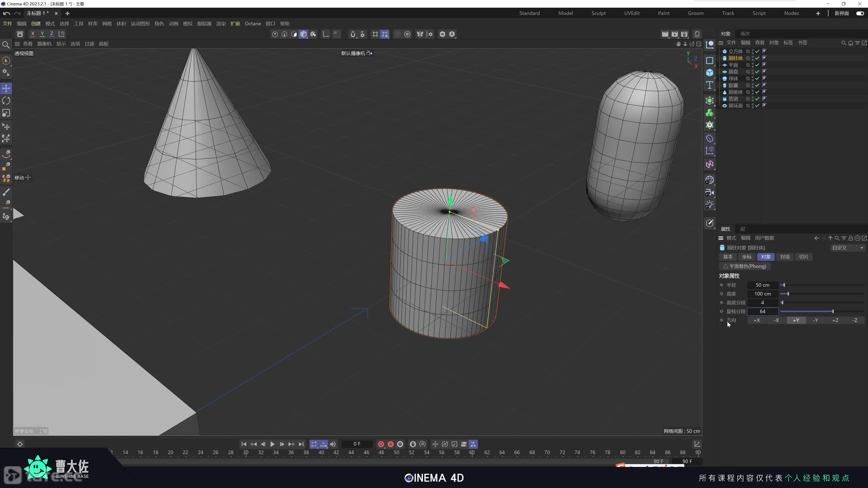Image resolution: width=868 pixels, height=488 pixels.
Task: Switch to the 封顶 tab
Action: click(785, 257)
